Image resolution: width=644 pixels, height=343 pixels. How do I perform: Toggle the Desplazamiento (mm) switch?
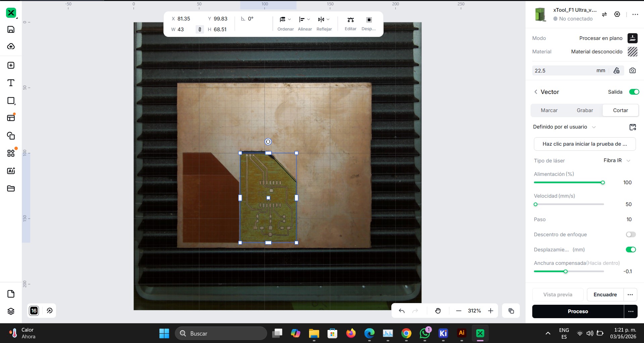coord(631,250)
